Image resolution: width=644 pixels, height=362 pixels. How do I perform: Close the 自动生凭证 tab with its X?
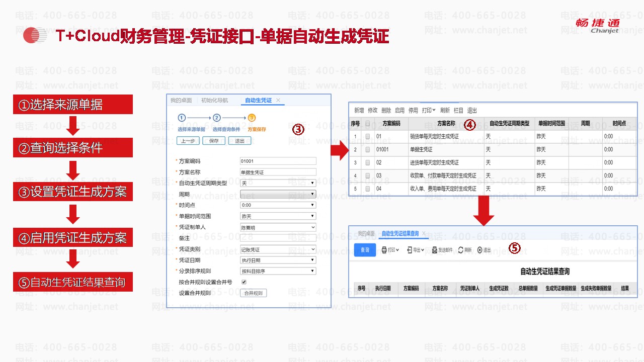point(278,101)
